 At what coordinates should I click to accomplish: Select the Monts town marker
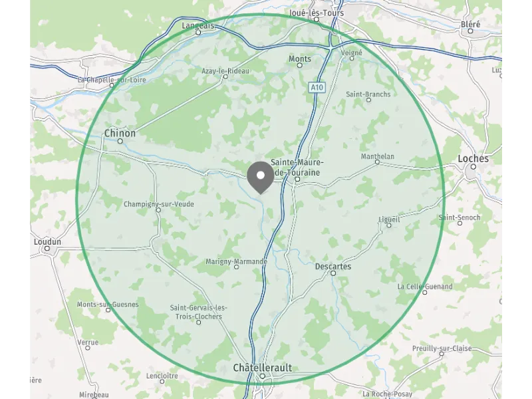tap(300, 65)
